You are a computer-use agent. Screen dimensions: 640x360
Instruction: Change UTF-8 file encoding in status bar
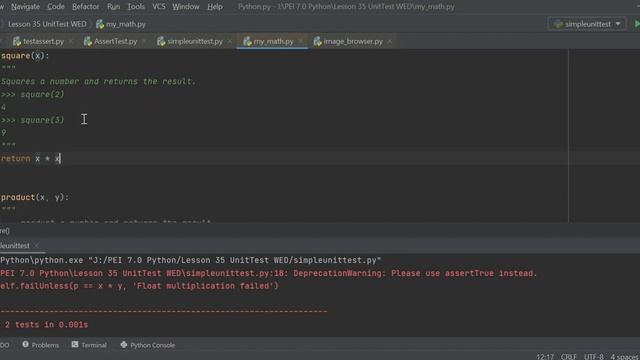pyautogui.click(x=593, y=357)
